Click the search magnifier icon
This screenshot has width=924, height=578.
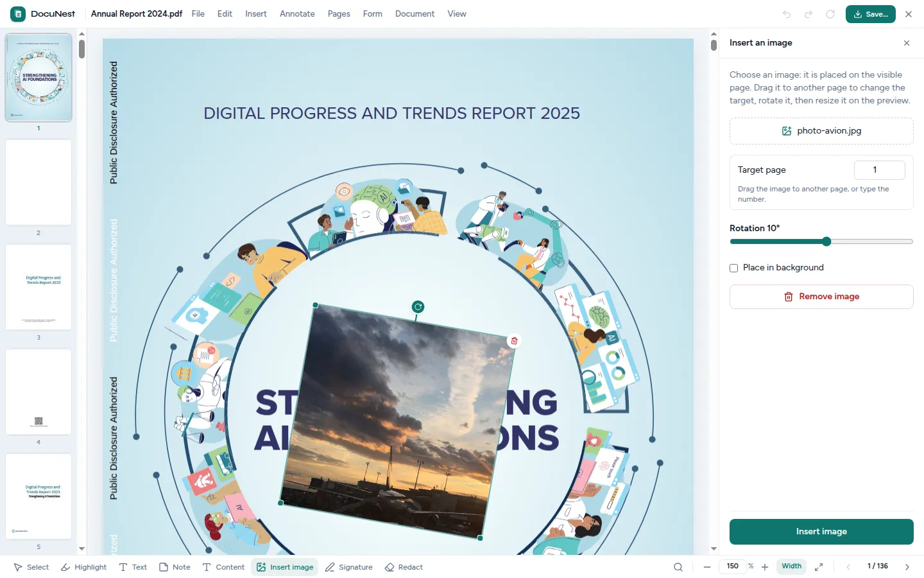coord(678,567)
